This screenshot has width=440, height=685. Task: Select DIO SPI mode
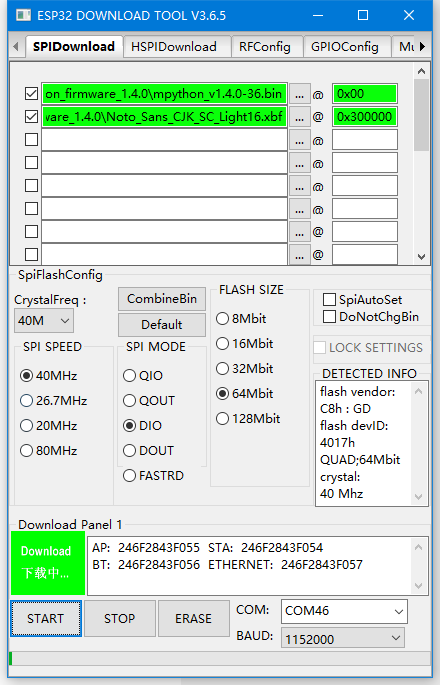(x=142, y=426)
